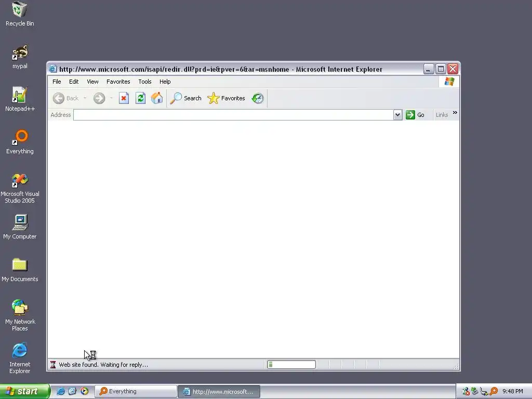Click 'Web site found. Waiting for reply' status
The height and width of the screenshot is (399, 532).
click(x=103, y=365)
